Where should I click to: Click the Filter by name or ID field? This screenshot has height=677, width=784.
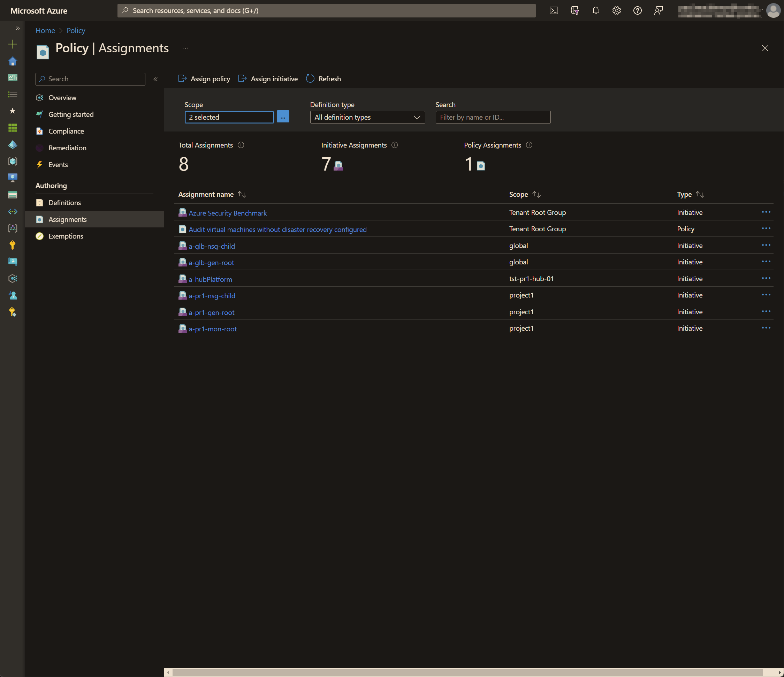click(493, 118)
